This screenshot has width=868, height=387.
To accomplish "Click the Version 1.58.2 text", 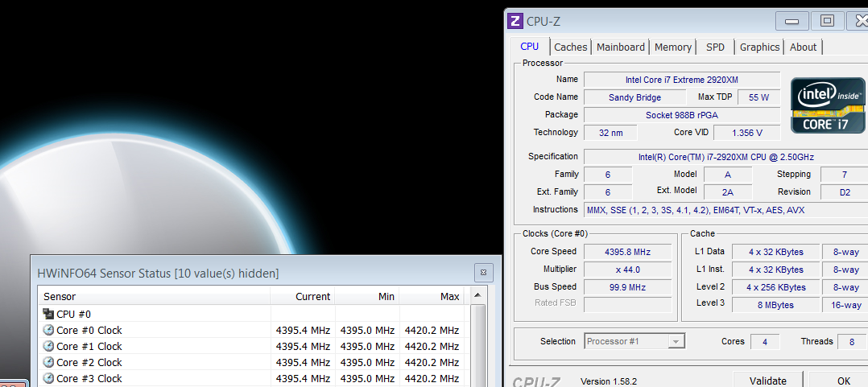I will pos(609,381).
